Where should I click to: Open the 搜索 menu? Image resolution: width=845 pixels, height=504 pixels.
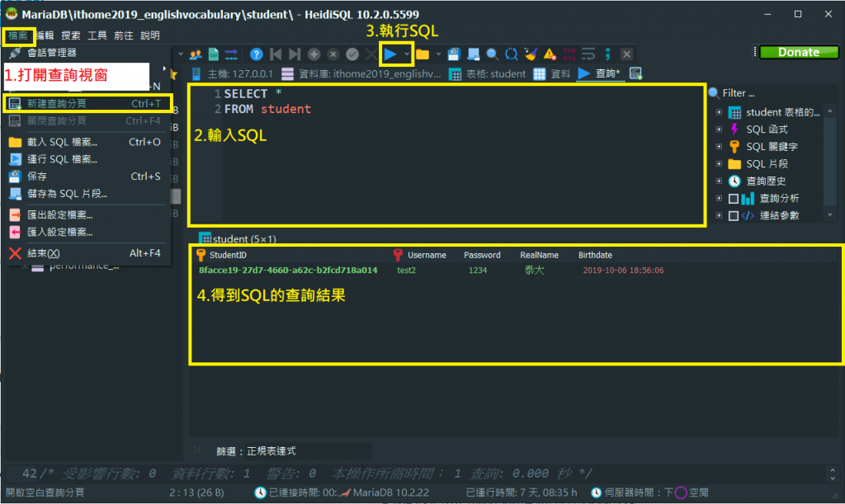tap(71, 35)
